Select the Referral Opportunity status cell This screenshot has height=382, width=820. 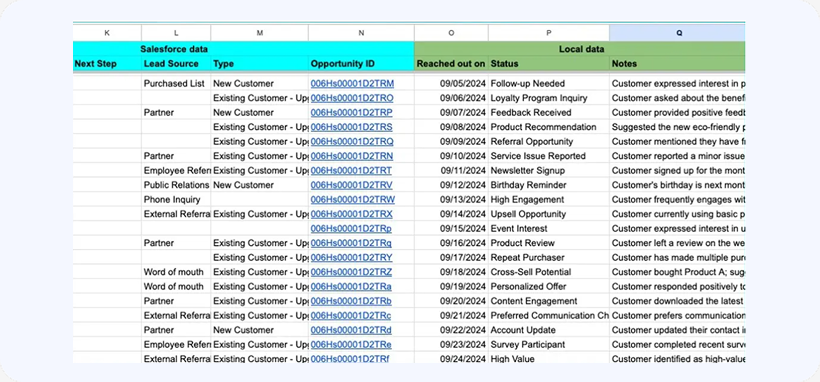[549, 141]
